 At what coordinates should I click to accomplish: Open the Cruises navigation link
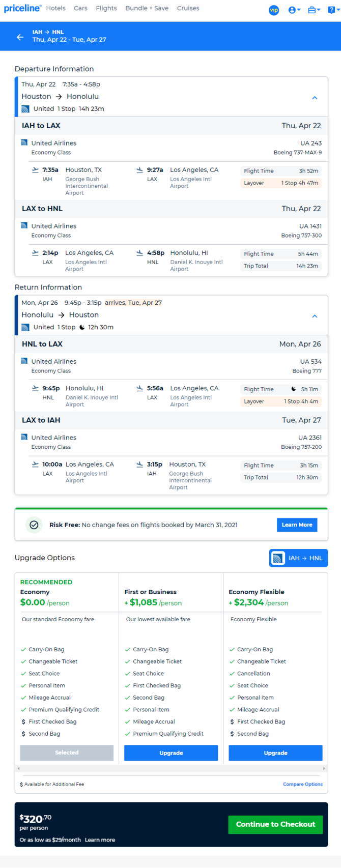point(188,8)
